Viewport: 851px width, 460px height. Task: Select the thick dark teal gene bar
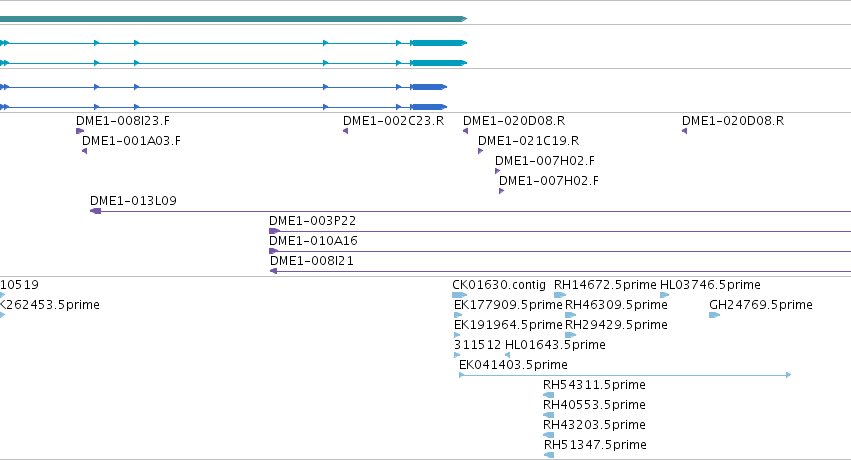pos(233,19)
